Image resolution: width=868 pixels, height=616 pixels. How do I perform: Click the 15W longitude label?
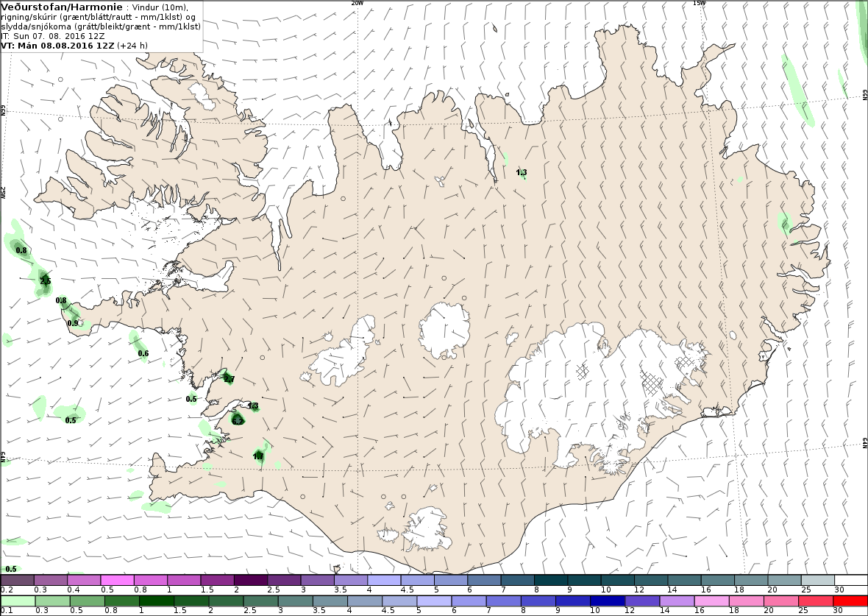[x=699, y=3]
